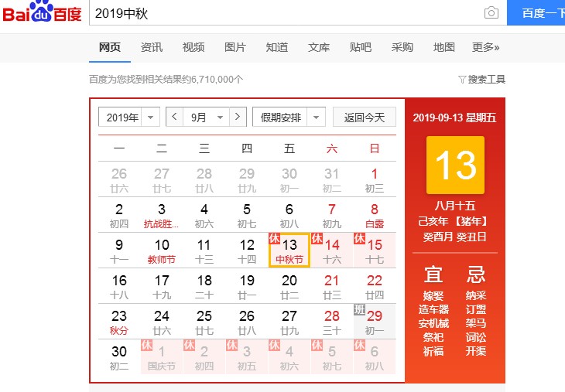
Task: Open the 9月 month dropdown
Action: (x=207, y=118)
